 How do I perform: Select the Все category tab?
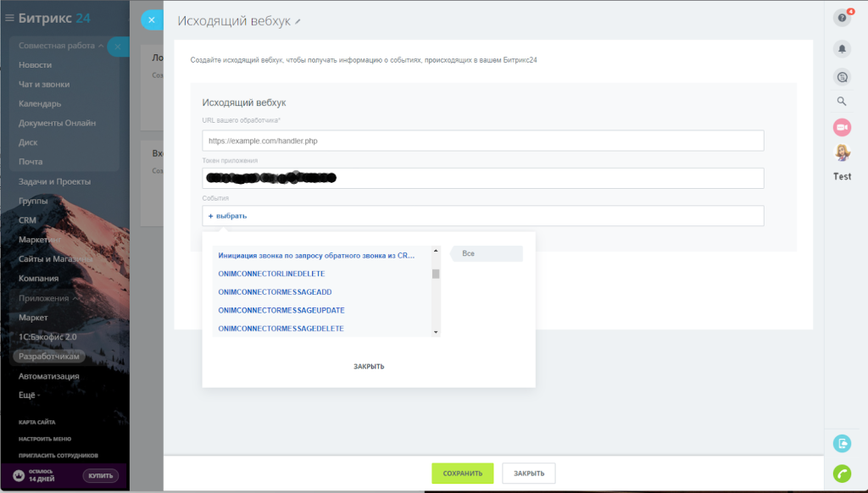pos(487,253)
